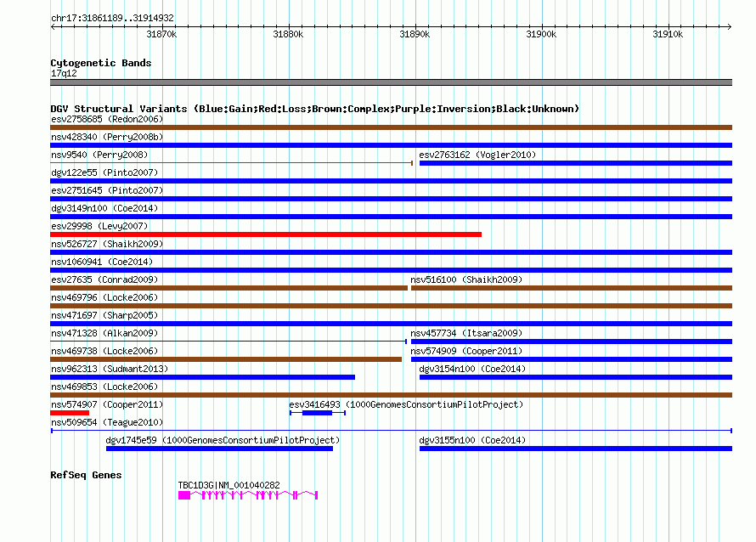Open nsv516100 (Shaikh2009) variant link

[466, 279]
